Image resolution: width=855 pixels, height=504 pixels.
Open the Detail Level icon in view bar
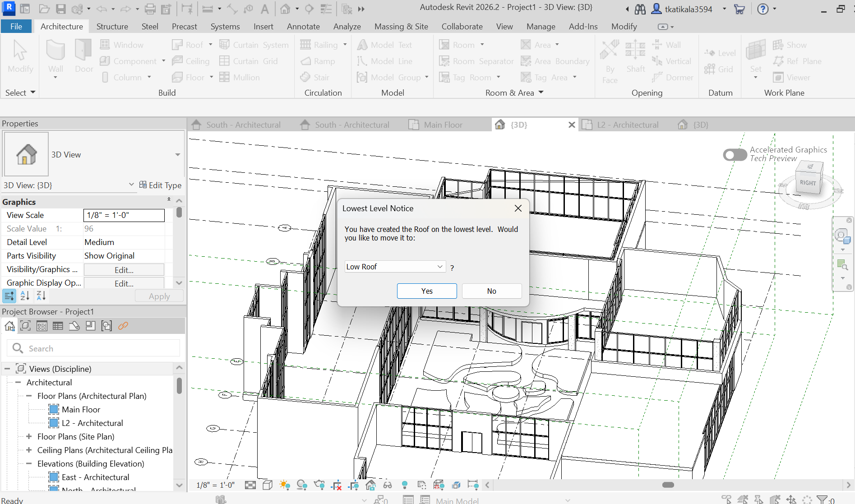coord(250,485)
